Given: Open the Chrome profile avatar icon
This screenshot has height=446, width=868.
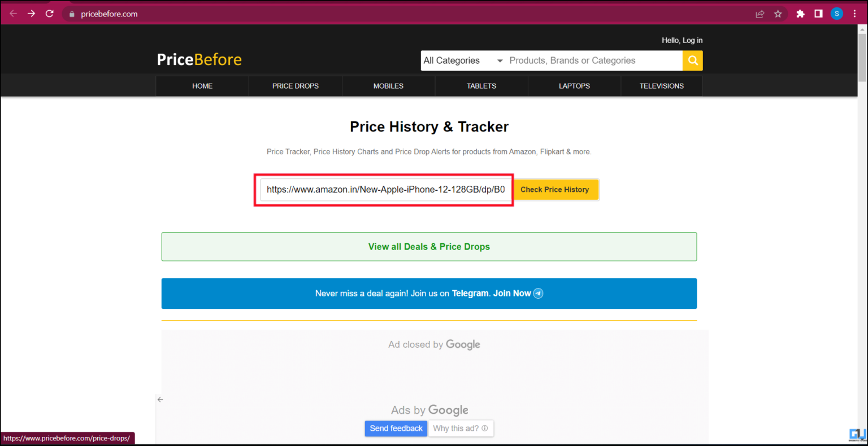Looking at the screenshot, I should [x=836, y=13].
